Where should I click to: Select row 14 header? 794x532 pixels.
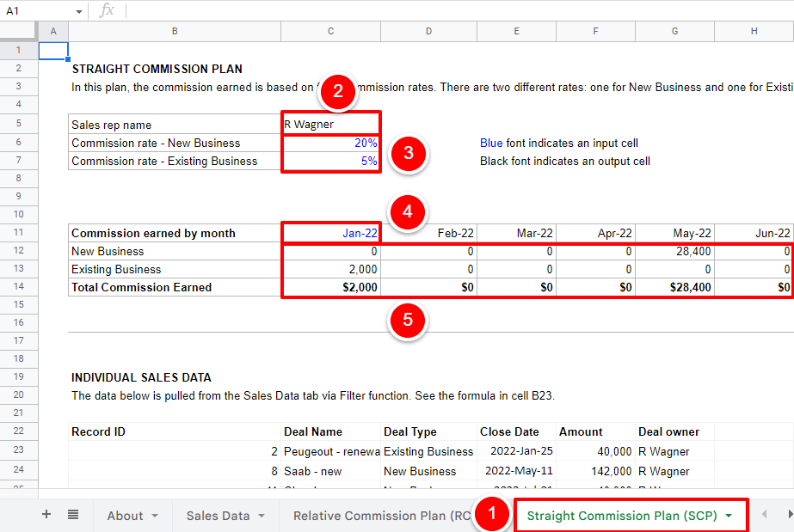(19, 287)
